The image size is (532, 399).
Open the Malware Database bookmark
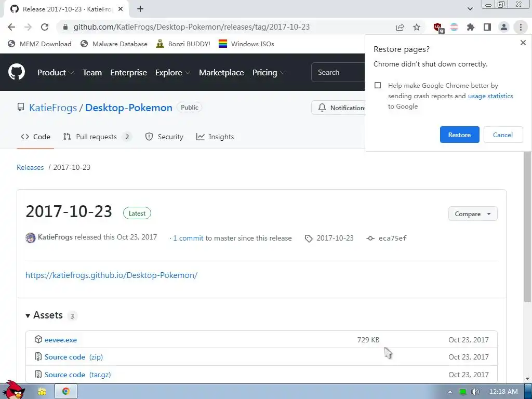[x=114, y=44]
